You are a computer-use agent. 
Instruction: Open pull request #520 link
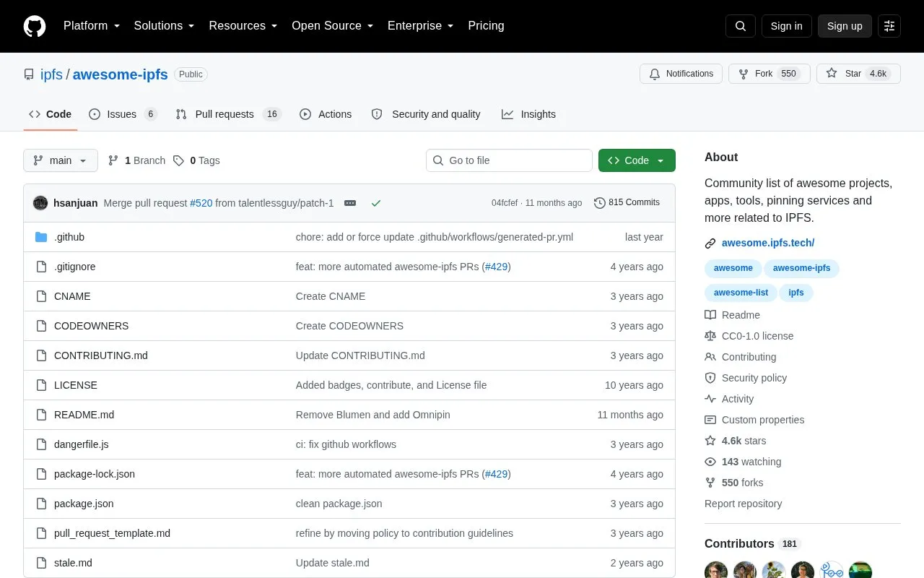click(201, 203)
